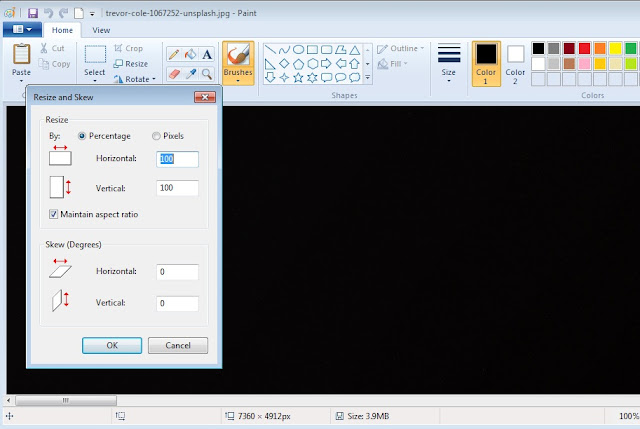This screenshot has height=429, width=640.
Task: Switch to the View tab
Action: [101, 30]
